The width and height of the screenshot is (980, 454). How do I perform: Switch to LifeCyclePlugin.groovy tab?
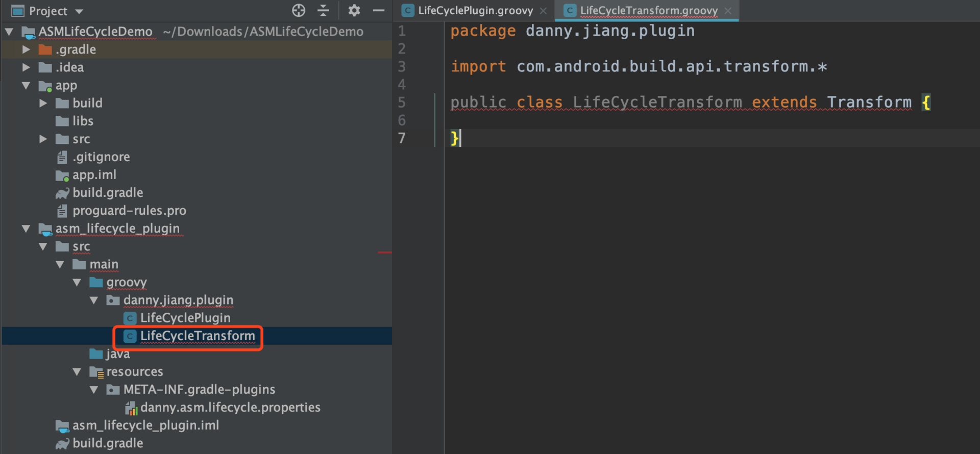click(475, 11)
